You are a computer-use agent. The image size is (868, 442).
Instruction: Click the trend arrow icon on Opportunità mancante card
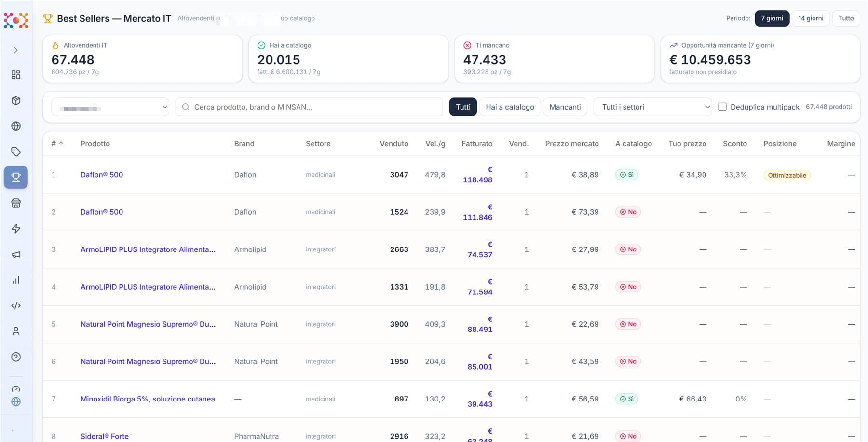click(x=673, y=45)
